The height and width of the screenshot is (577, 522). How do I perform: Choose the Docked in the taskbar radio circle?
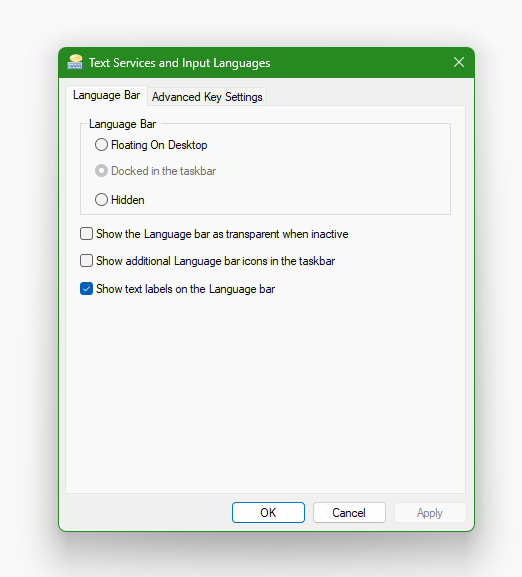click(x=101, y=171)
